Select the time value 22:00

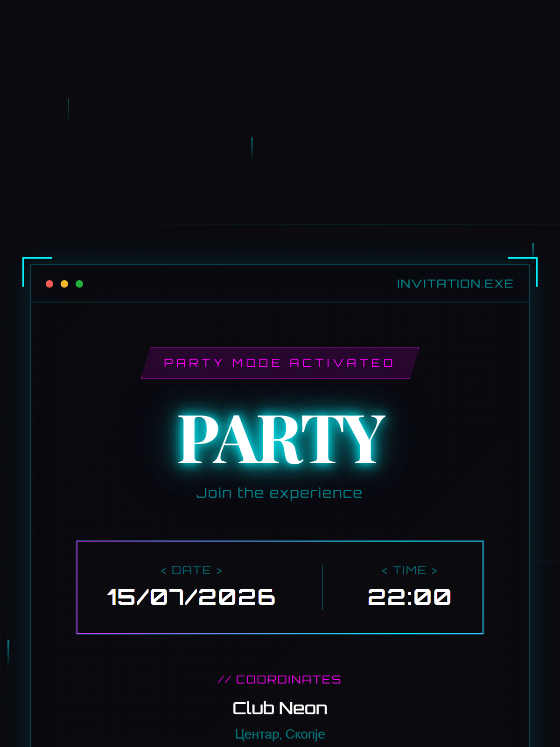coord(409,597)
